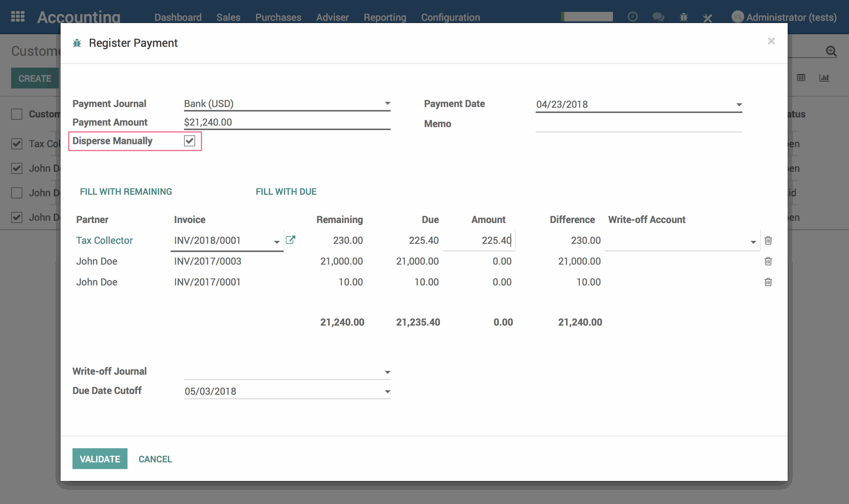Click Fill With Remaining
The image size is (849, 504).
pyautogui.click(x=126, y=191)
